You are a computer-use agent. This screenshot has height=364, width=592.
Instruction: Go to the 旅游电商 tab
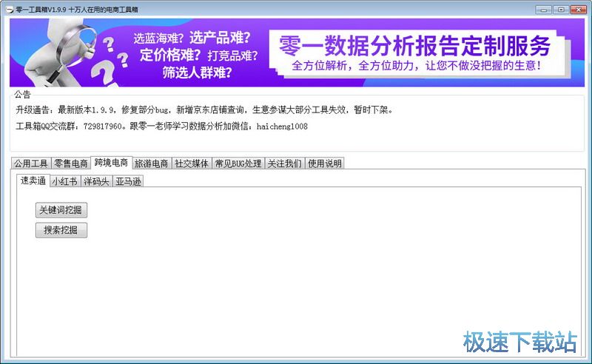click(152, 164)
